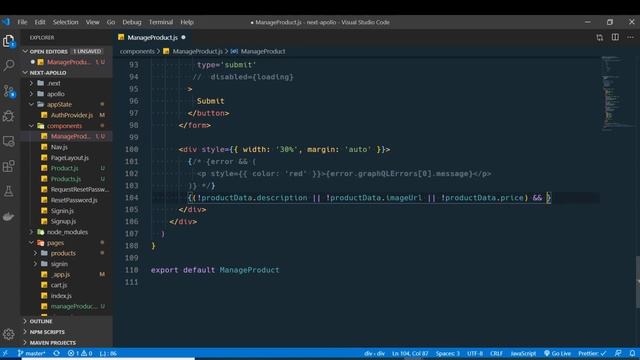Open the Manage gear icon
Viewport: 640px width, 360px height.
(9, 334)
